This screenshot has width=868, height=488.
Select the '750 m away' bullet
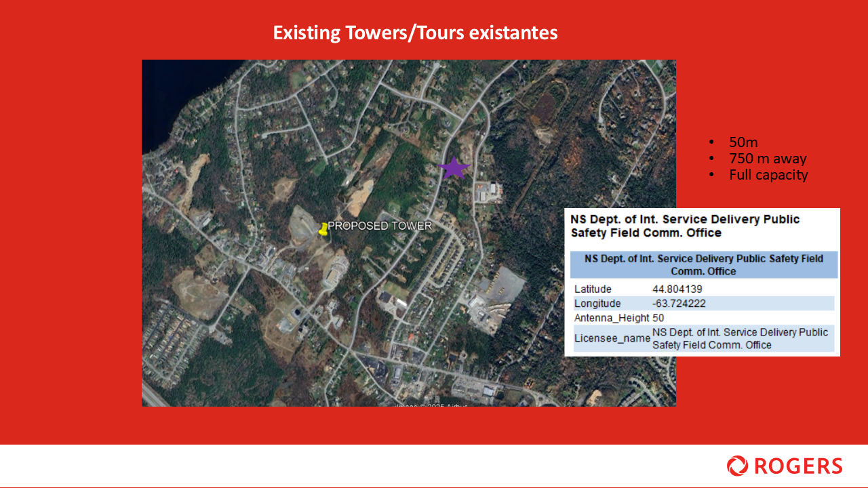click(x=768, y=159)
